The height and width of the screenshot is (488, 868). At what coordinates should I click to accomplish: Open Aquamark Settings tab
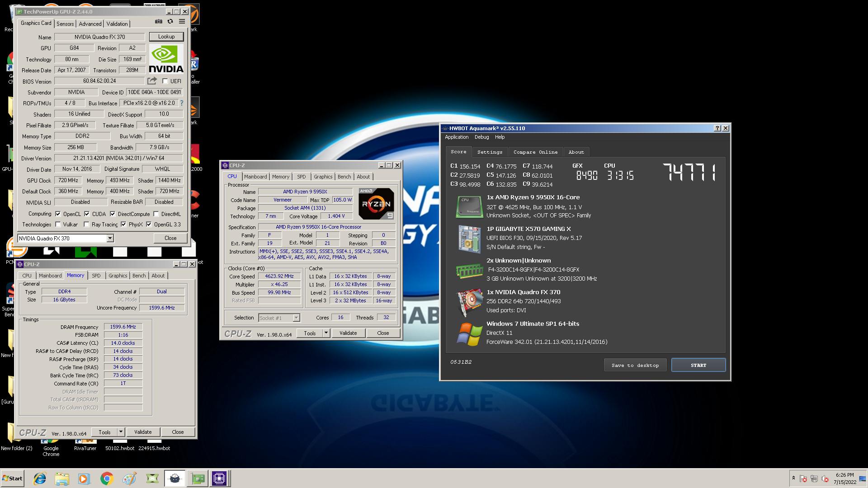[490, 152]
